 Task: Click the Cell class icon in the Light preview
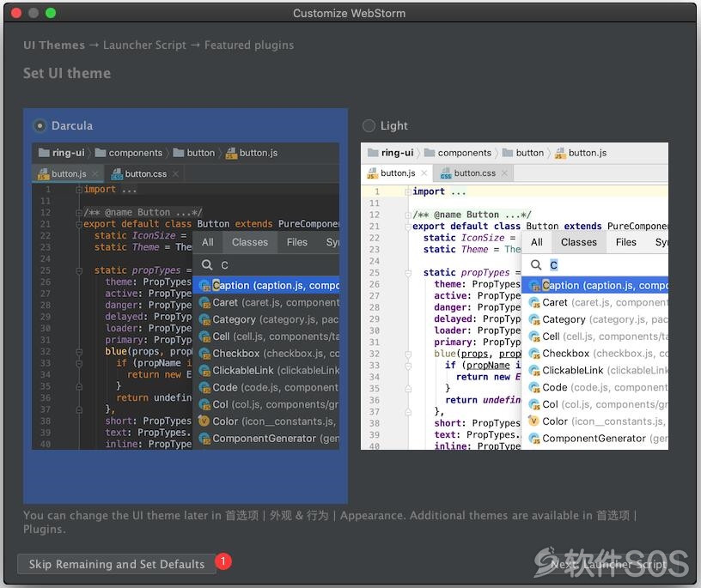click(x=534, y=336)
